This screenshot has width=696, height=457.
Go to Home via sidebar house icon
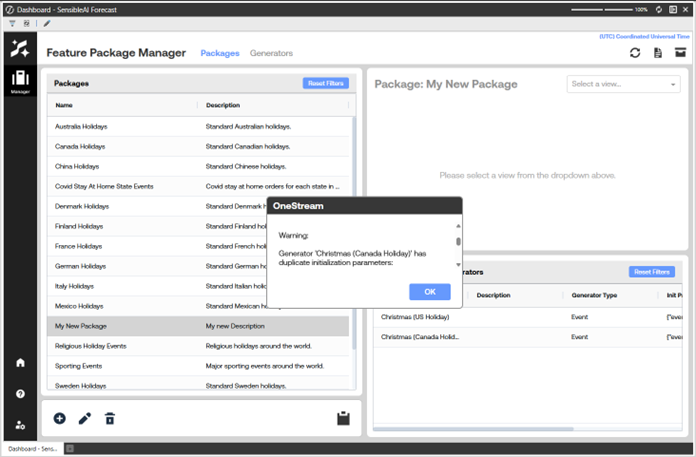point(20,362)
